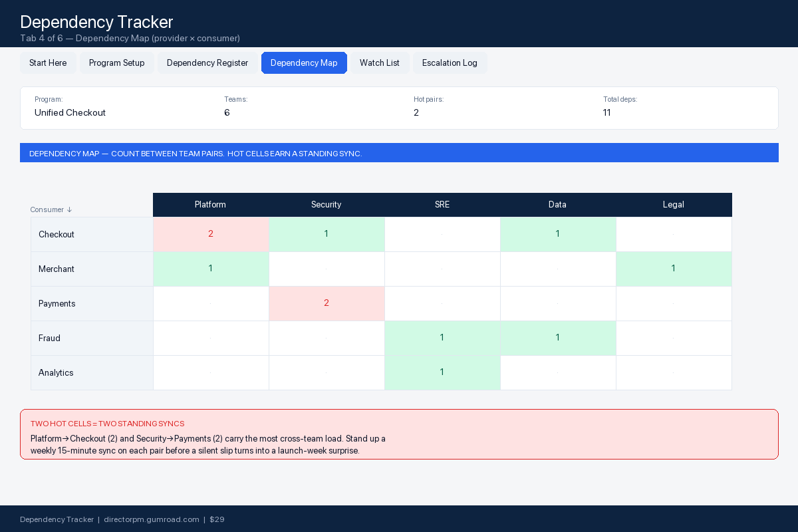Click the empty Checkout–SRE cell
Image resolution: width=798 pixels, height=532 pixels.
(x=442, y=235)
